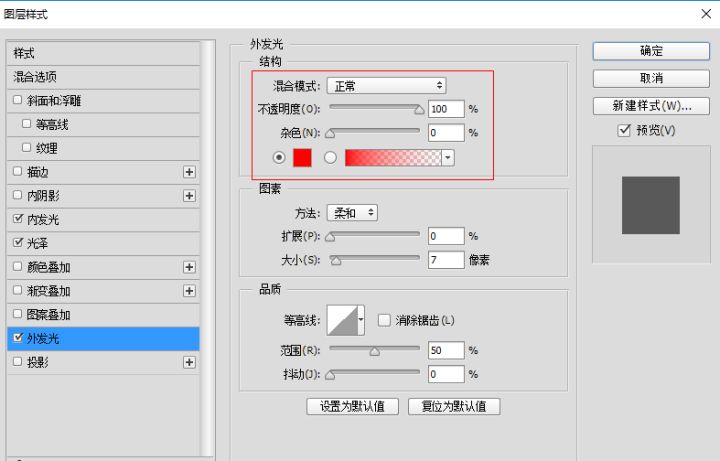Enable the 投影 checkbox
The height and width of the screenshot is (461, 720).
coord(17,362)
